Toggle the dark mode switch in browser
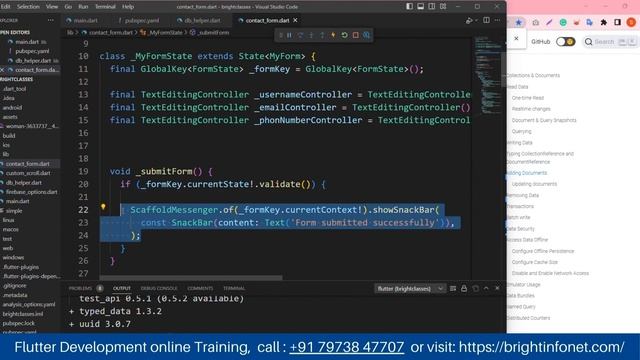The height and width of the screenshot is (360, 640). 566,42
